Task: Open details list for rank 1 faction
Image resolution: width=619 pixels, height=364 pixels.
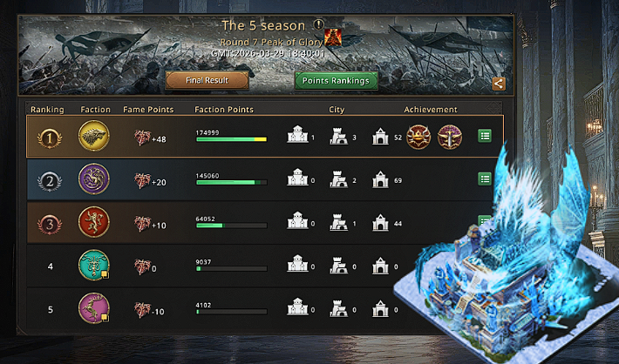Action: [x=485, y=136]
